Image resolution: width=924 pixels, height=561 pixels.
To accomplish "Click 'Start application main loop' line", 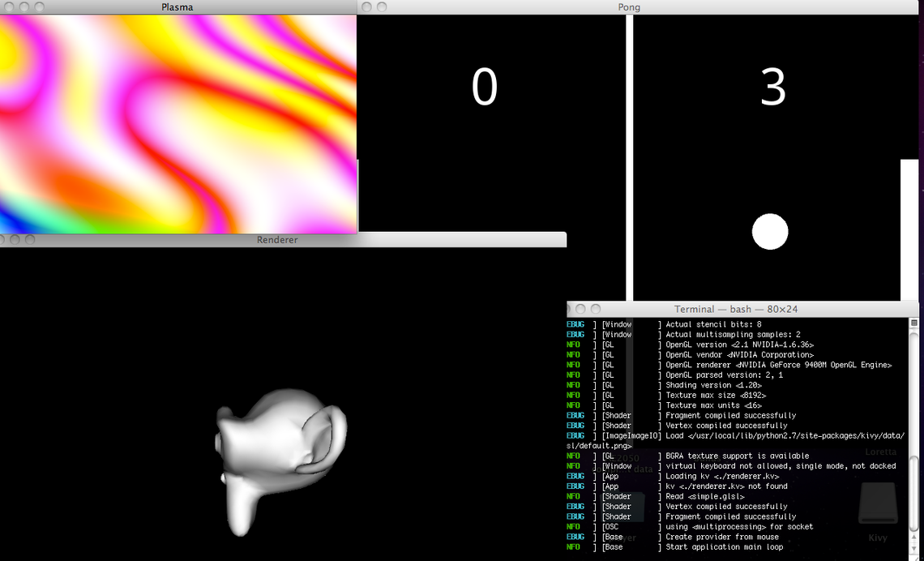I will pos(725,547).
